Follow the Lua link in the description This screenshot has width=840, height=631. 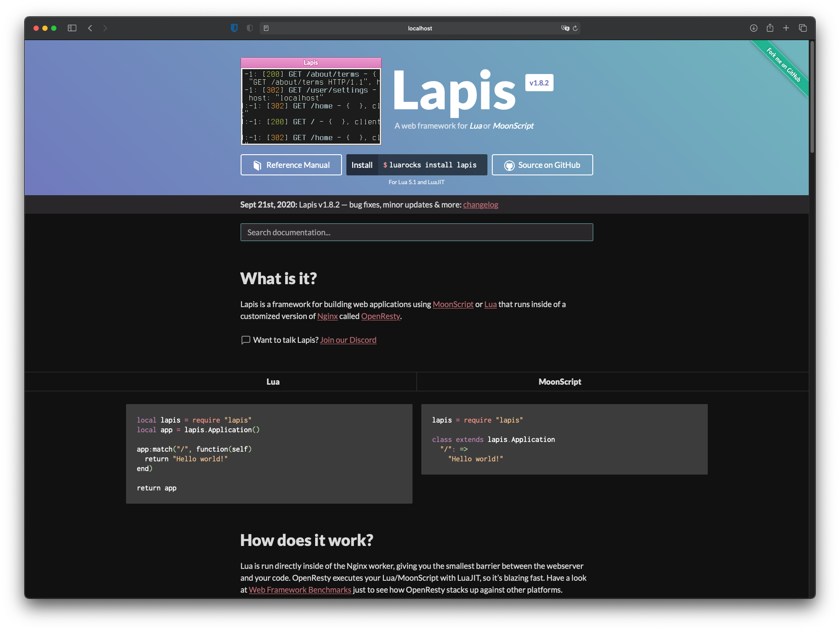(490, 304)
